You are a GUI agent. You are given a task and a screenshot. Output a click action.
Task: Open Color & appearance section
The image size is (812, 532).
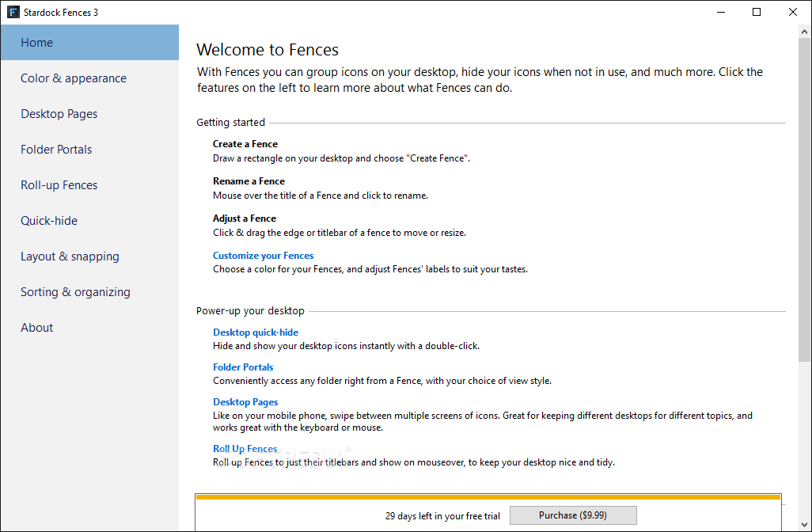coord(89,78)
